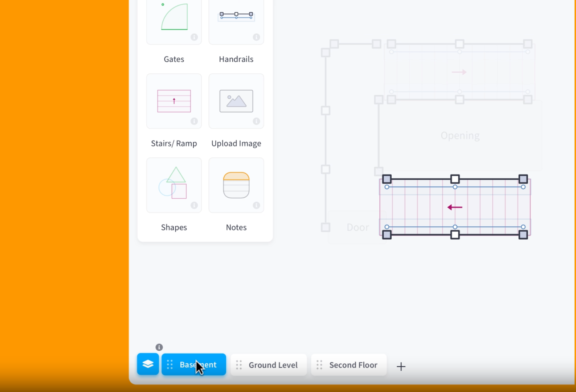Click info icon above layers button
Screen dimensions: 576x392
pyautogui.click(x=159, y=347)
